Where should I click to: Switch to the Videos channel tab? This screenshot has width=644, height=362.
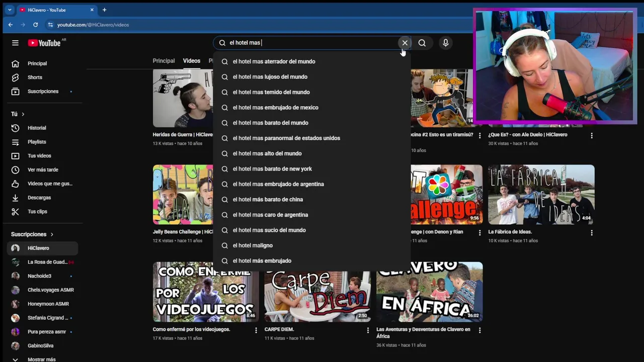[191, 61]
